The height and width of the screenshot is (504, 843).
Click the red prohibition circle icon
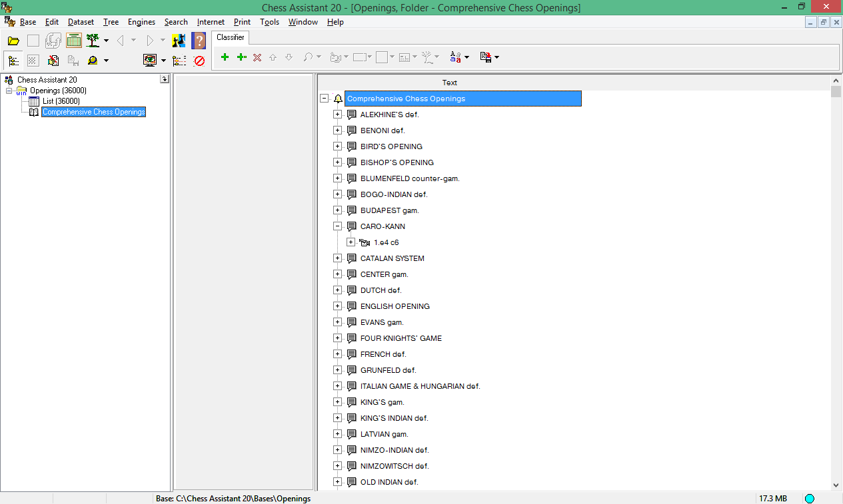(x=199, y=61)
